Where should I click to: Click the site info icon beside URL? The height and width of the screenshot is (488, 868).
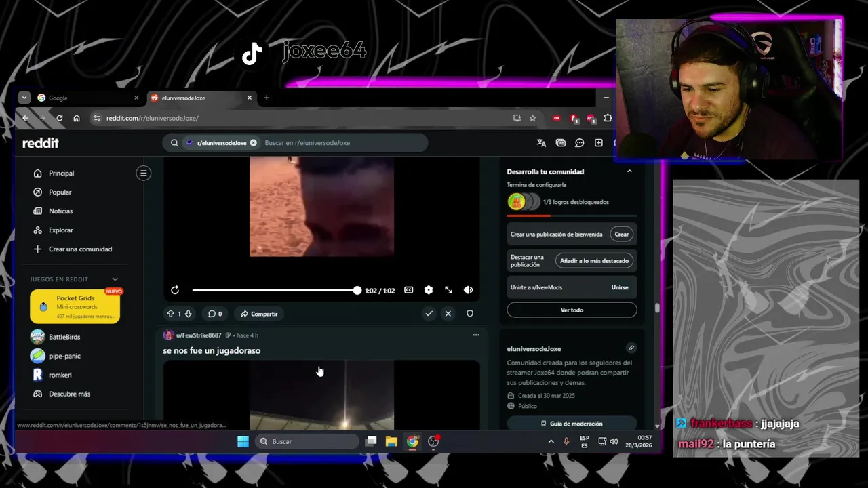tap(96, 118)
